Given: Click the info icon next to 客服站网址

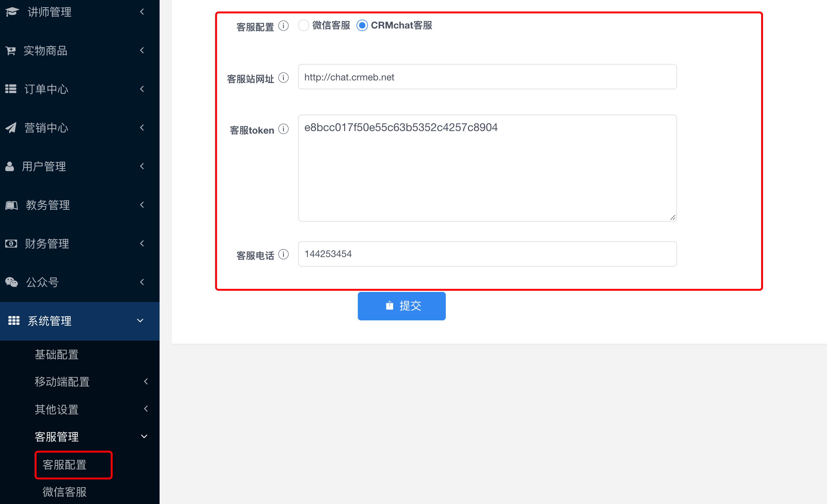Looking at the screenshot, I should click(x=283, y=78).
